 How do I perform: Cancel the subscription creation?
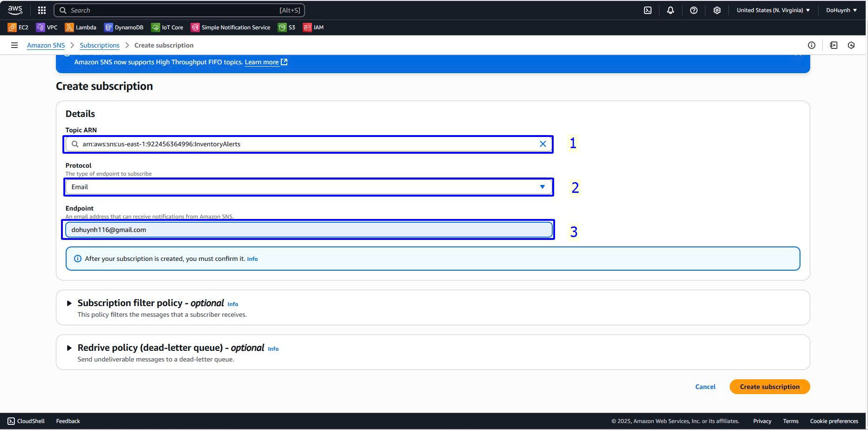705,387
